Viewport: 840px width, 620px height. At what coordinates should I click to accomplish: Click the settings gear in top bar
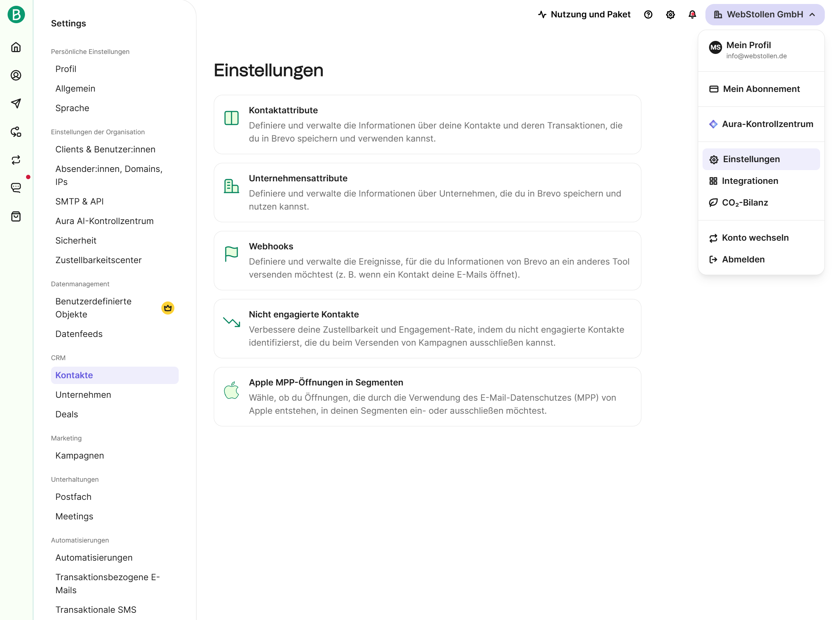click(x=670, y=14)
